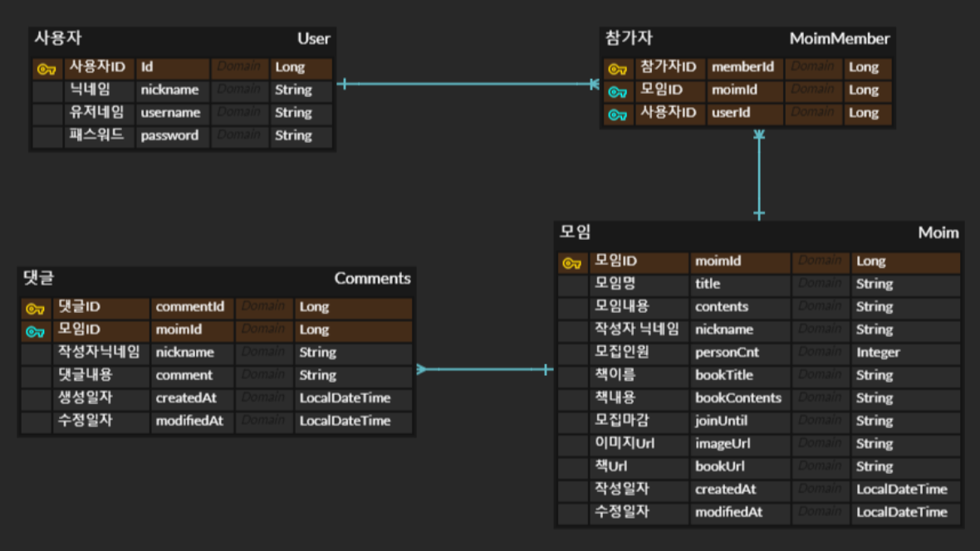Click the Domain cell of nickname in User
Image resolution: width=980 pixels, height=551 pixels.
(x=239, y=90)
